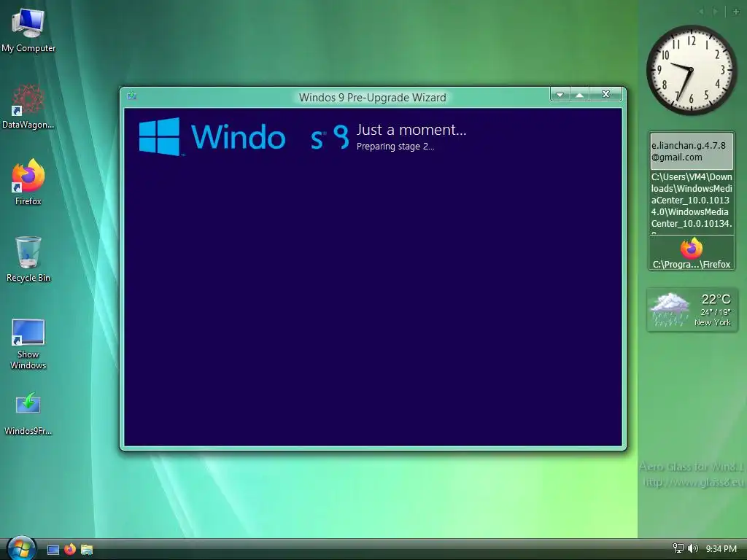747x560 pixels.
Task: Select the Recycle Bin desktop icon
Action: tap(28, 259)
